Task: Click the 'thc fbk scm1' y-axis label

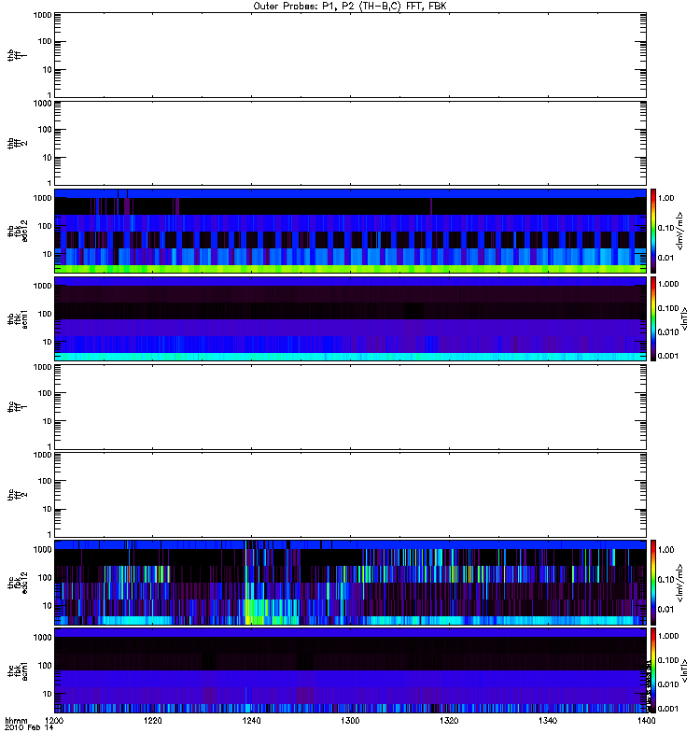Action: 18,670
